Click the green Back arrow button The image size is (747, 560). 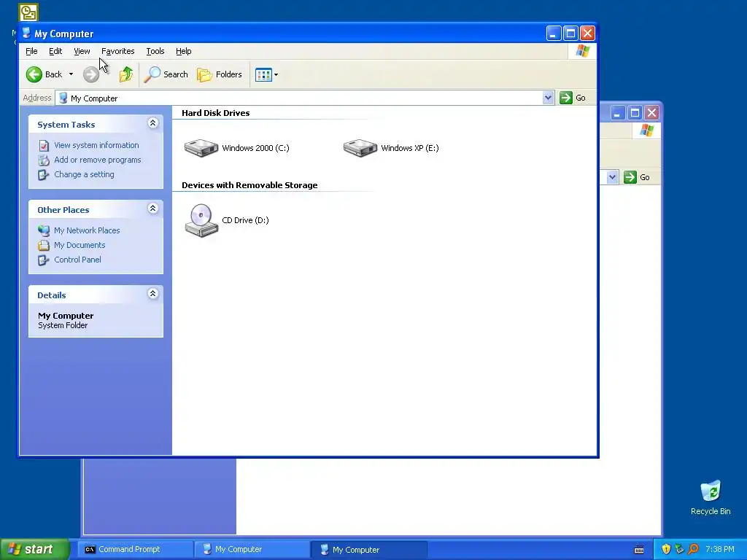coord(34,74)
